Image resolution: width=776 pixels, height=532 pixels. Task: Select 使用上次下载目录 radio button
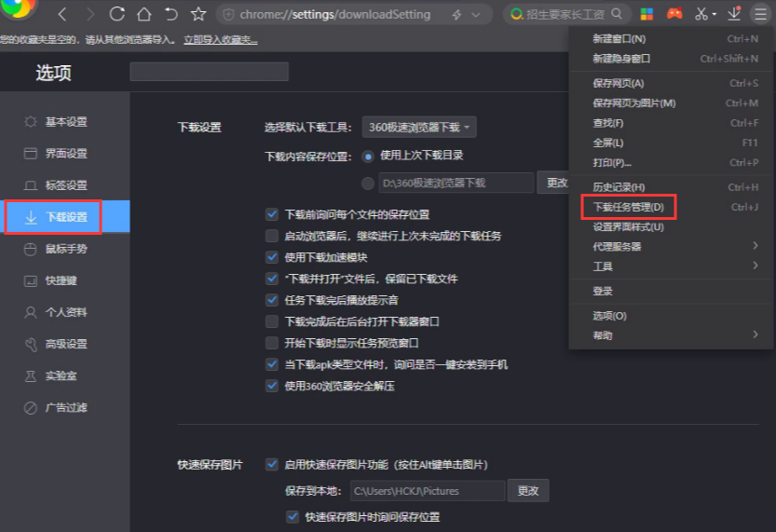pyautogui.click(x=368, y=157)
